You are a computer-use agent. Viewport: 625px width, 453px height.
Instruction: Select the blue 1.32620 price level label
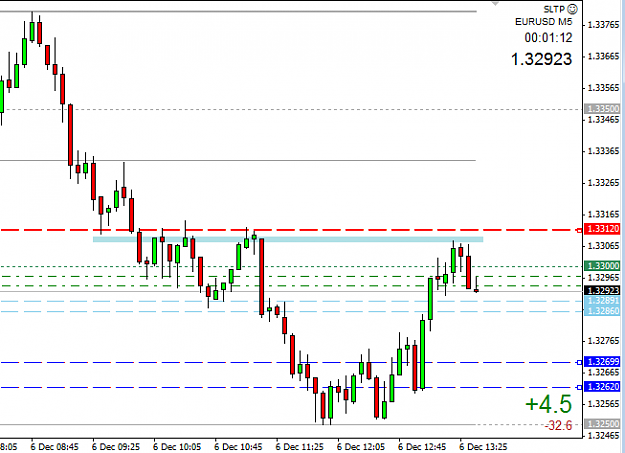[x=603, y=386]
